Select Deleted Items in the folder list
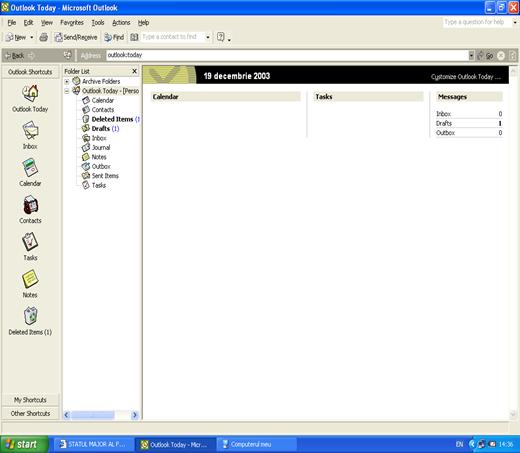Screen dimensions: 520x453 [x=112, y=119]
